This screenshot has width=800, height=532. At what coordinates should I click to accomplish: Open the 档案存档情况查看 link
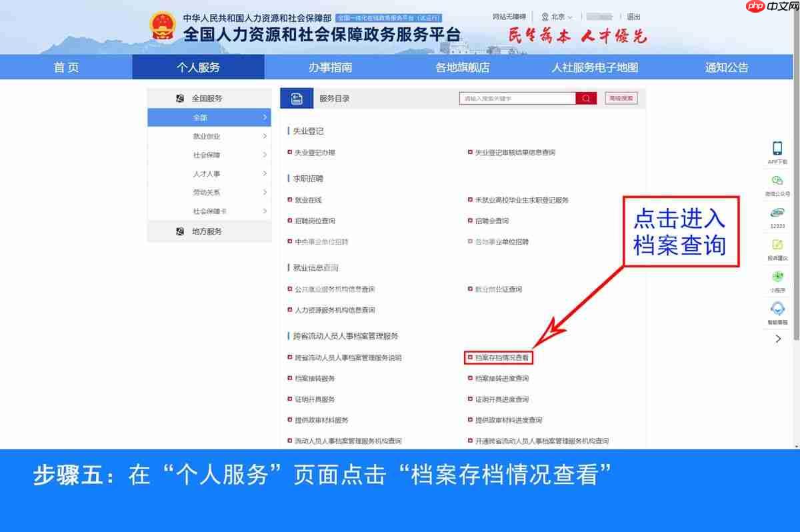(500, 357)
